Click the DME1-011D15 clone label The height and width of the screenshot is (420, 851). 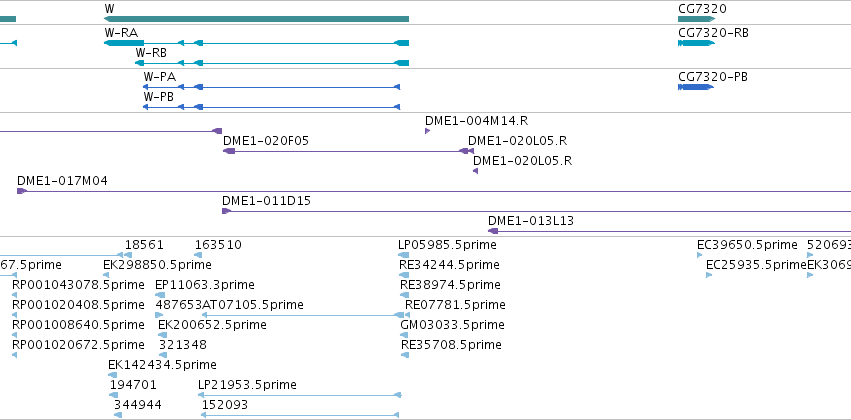[266, 201]
